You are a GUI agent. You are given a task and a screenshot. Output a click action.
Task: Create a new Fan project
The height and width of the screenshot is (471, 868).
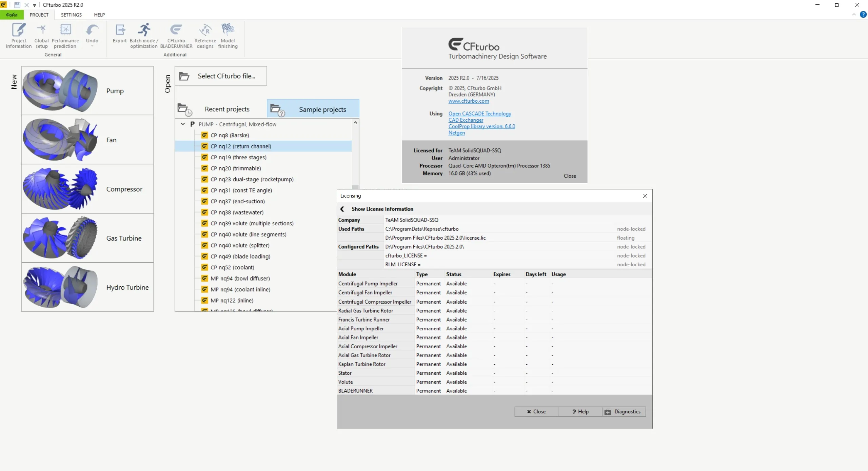coord(87,140)
